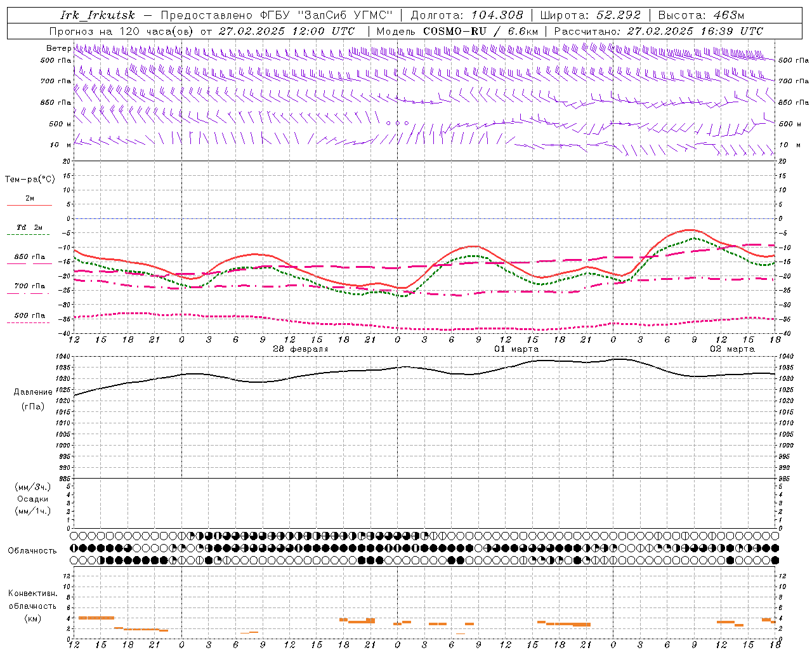This screenshot has width=812, height=650.
Task: Click the calm wind circles at 500 м level
Action: point(397,123)
